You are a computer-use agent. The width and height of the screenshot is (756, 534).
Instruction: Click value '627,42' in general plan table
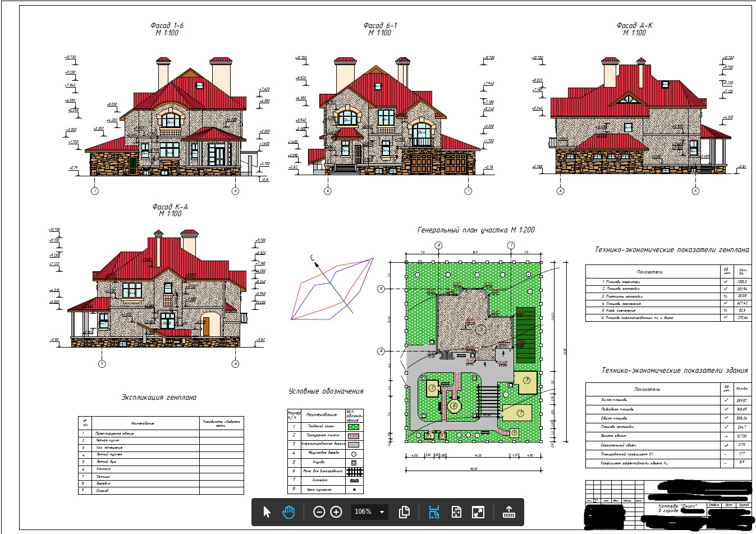742,303
